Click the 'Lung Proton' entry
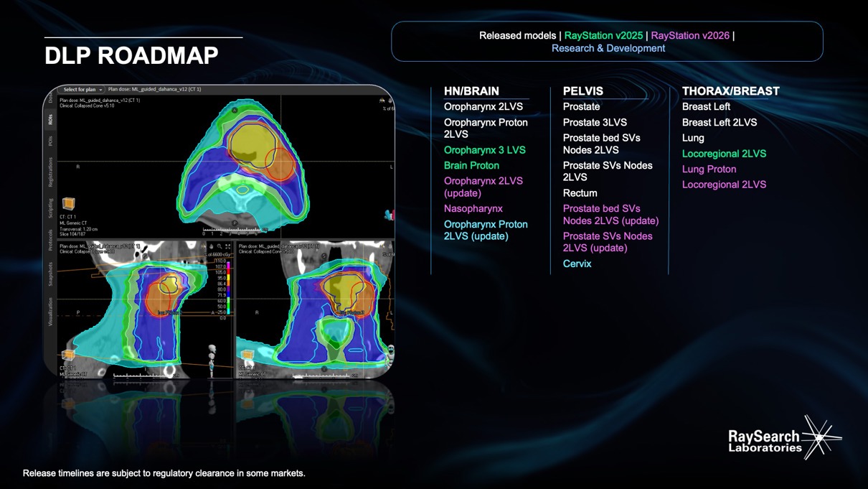 [x=709, y=169]
